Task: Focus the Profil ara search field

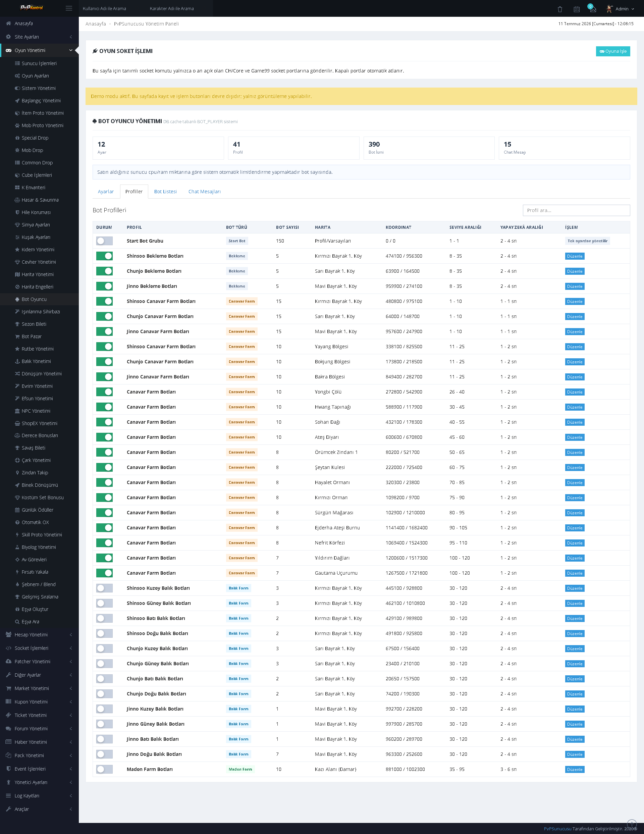Action: click(x=576, y=210)
